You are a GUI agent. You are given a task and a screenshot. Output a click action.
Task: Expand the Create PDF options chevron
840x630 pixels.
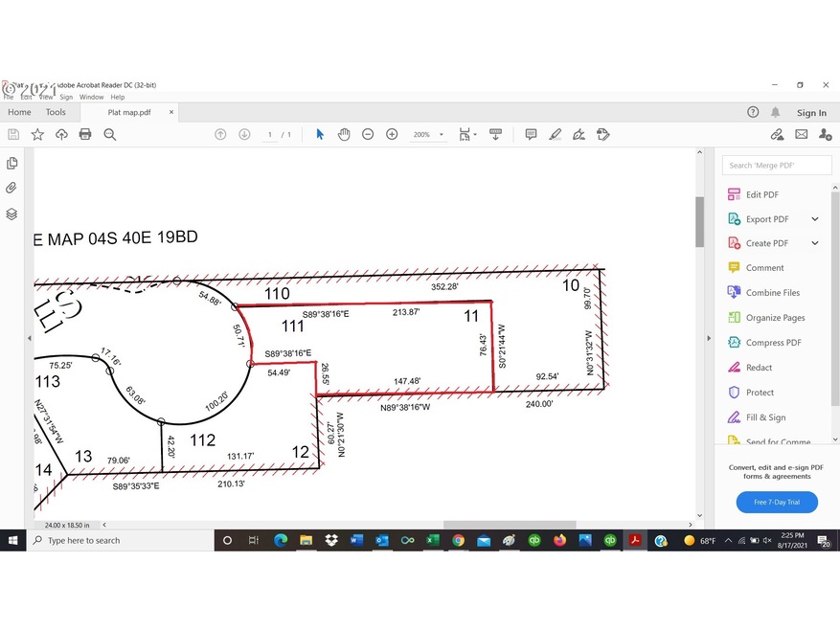[x=815, y=243]
